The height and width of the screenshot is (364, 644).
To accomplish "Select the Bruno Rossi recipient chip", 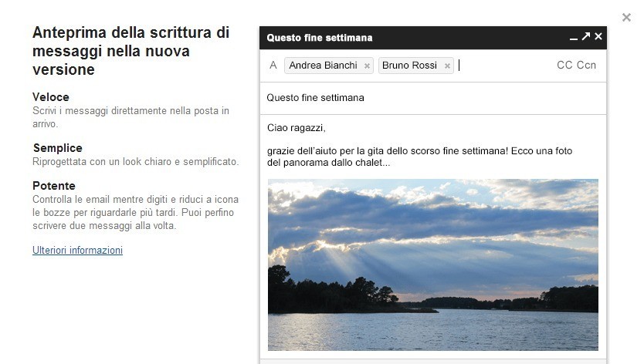I will pyautogui.click(x=409, y=66).
